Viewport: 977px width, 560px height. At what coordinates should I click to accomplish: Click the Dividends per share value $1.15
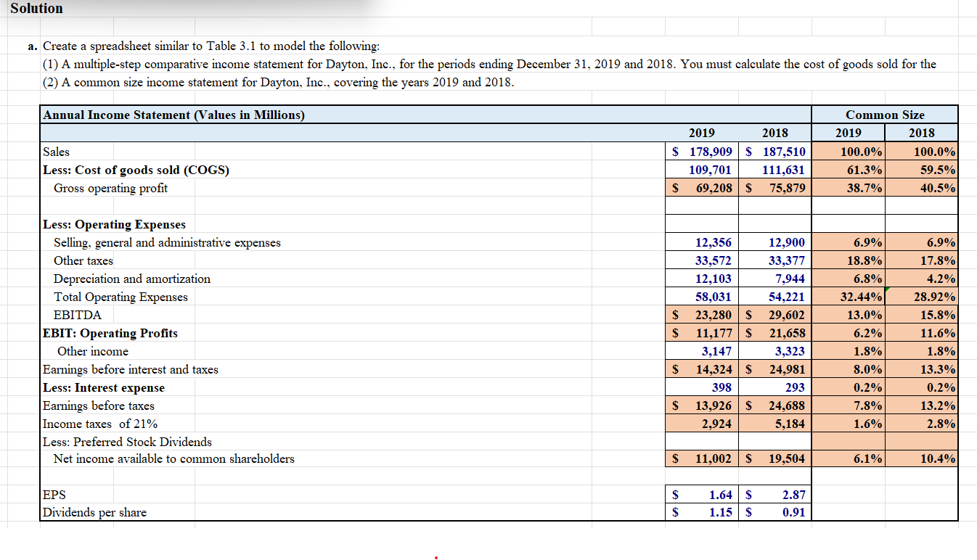click(701, 512)
